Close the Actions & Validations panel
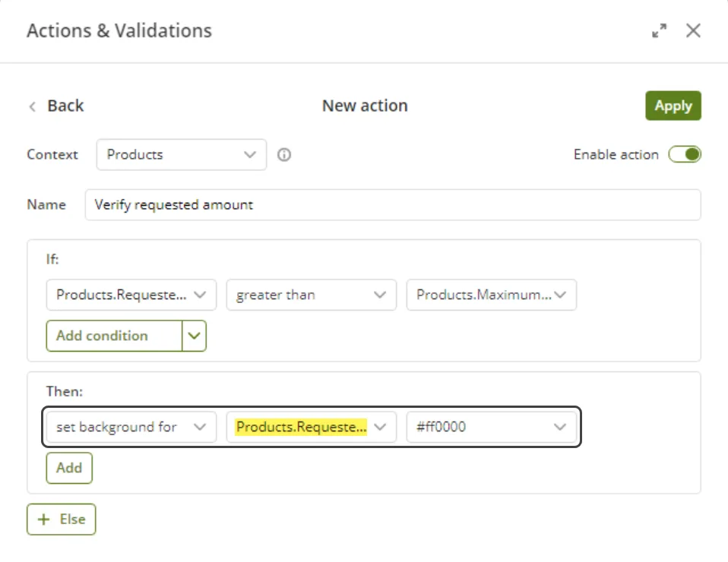The image size is (728, 562). (693, 30)
